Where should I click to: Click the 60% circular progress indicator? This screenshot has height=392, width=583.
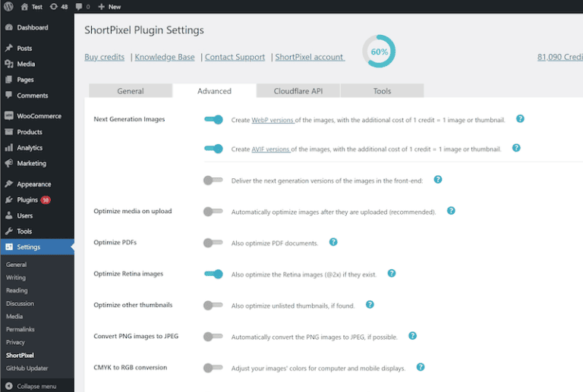click(379, 52)
